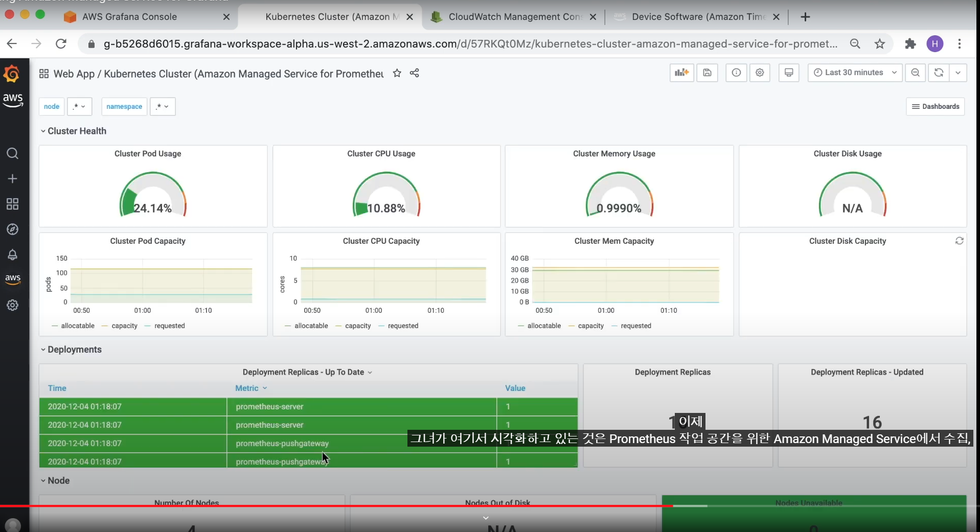Open the Grafana home logo
Viewport: 980px width, 532px height.
[12, 75]
